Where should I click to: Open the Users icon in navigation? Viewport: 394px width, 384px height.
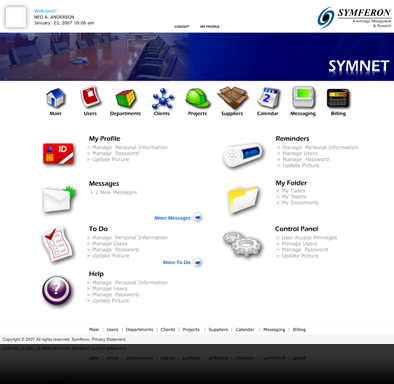point(90,97)
